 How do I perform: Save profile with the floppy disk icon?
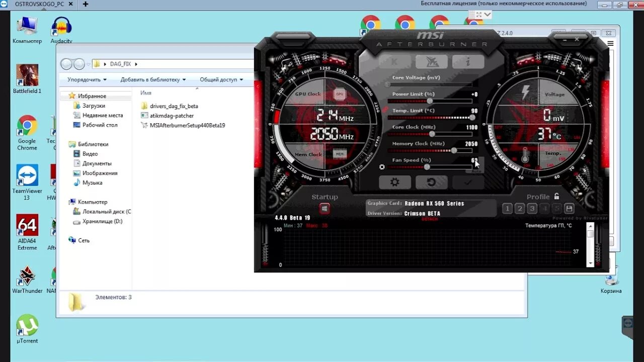click(x=569, y=209)
